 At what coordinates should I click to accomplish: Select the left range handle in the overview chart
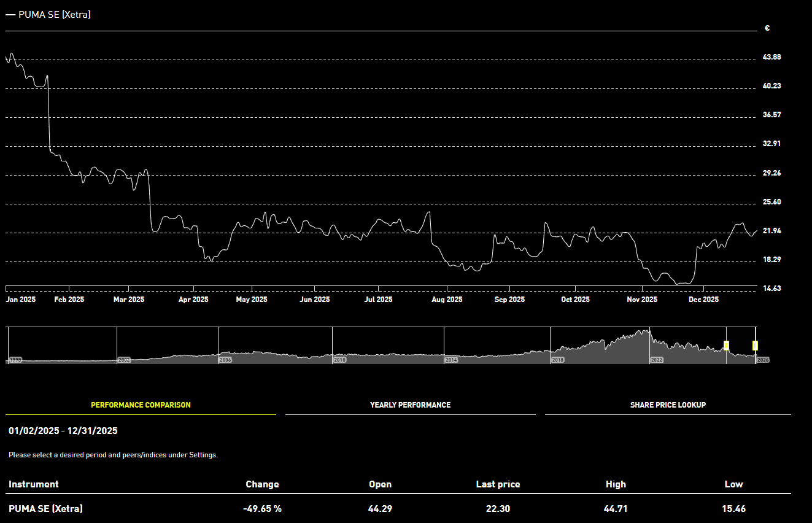tap(727, 346)
